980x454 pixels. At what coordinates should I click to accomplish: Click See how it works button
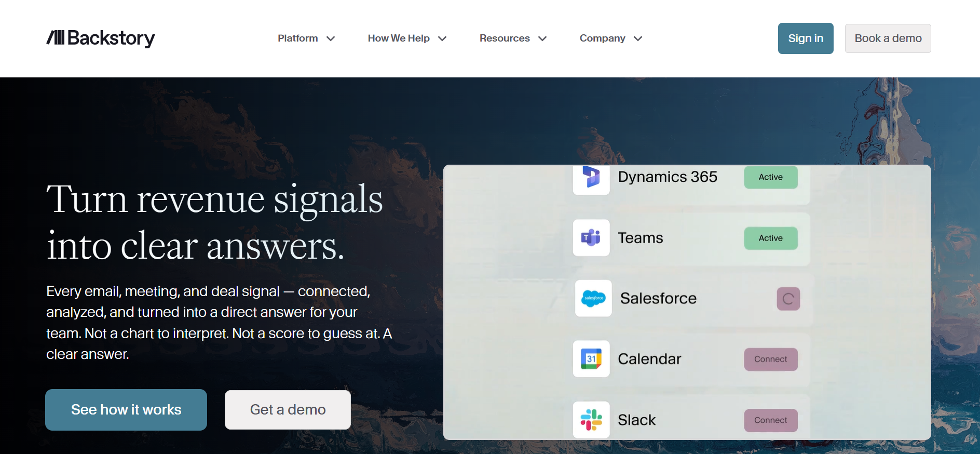point(126,410)
